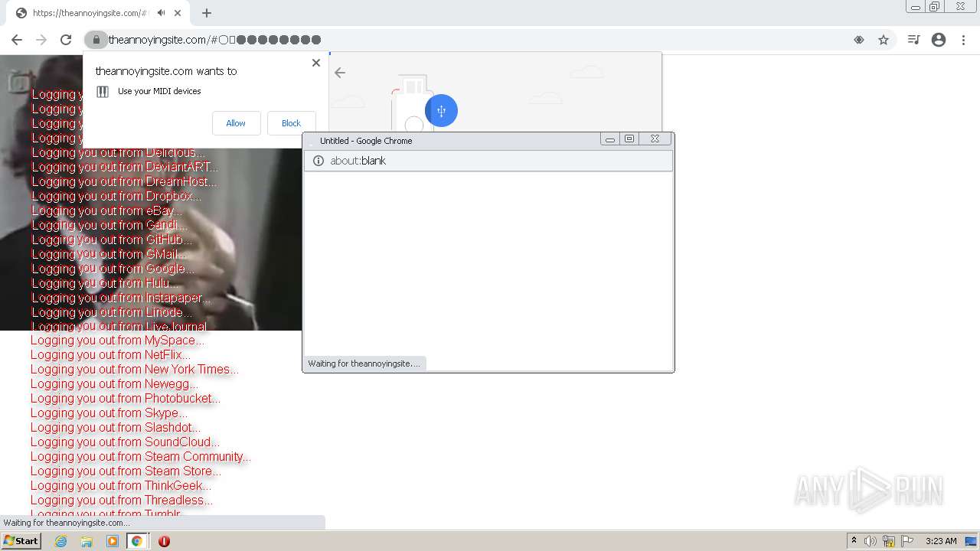The height and width of the screenshot is (551, 980).
Task: Click 'Logging you out from DeviantART...'
Action: click(x=125, y=167)
